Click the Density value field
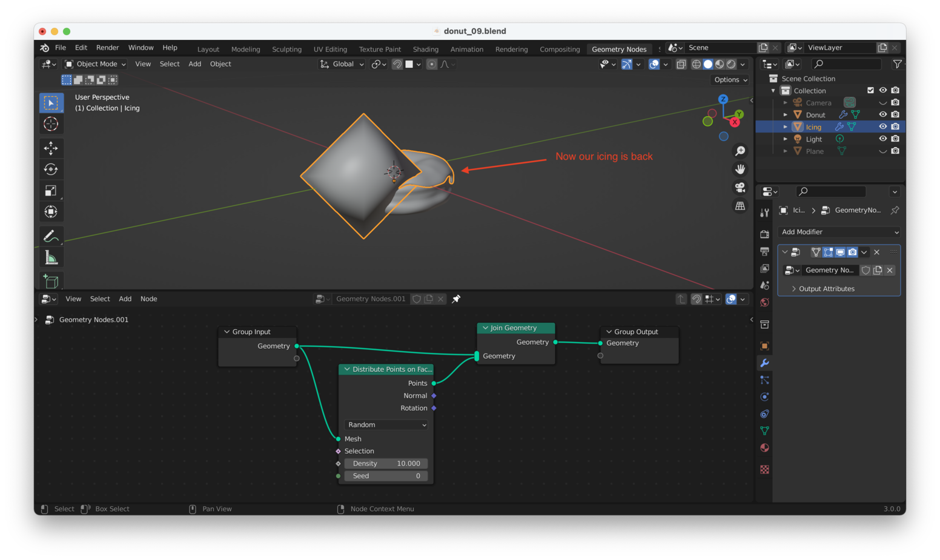 coord(386,464)
